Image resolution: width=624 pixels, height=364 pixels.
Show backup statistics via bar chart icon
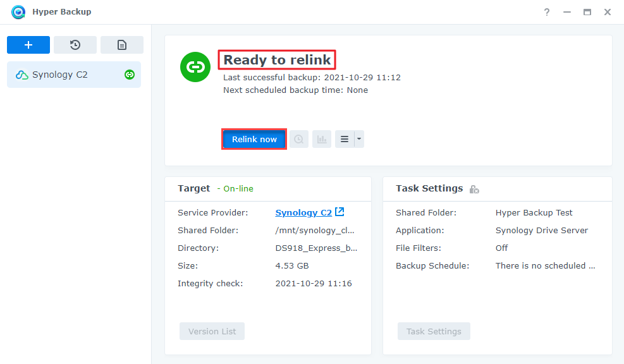(322, 139)
